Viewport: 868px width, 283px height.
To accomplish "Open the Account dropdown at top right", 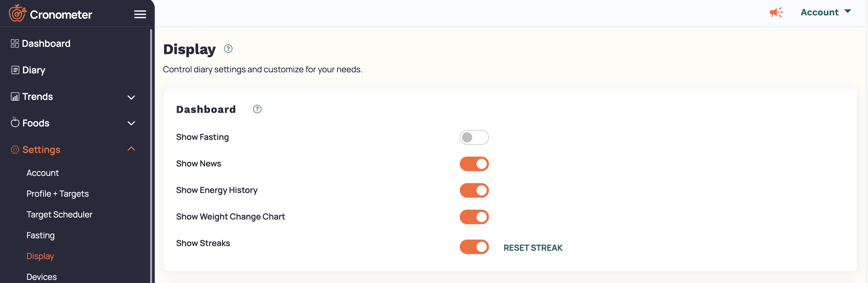I will (826, 12).
